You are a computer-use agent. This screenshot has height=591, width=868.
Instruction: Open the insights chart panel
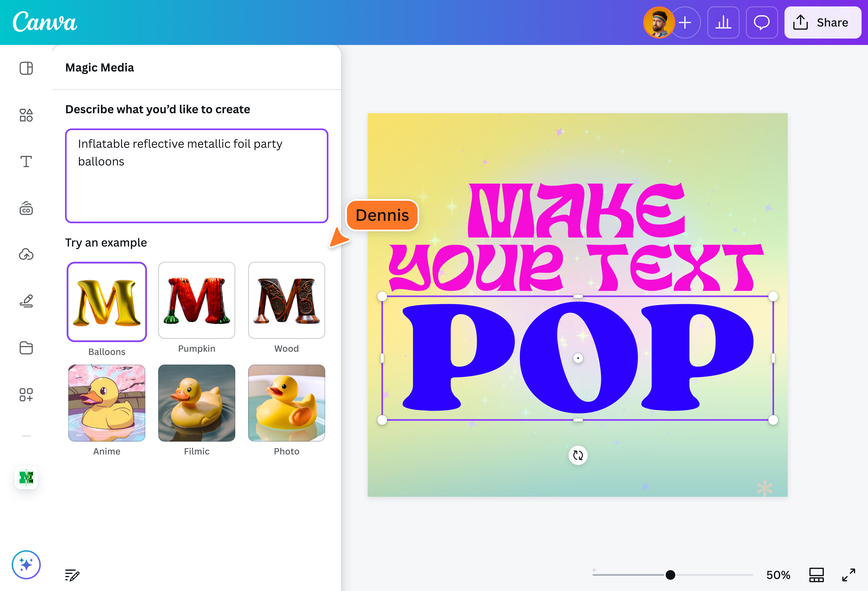pyautogui.click(x=723, y=22)
